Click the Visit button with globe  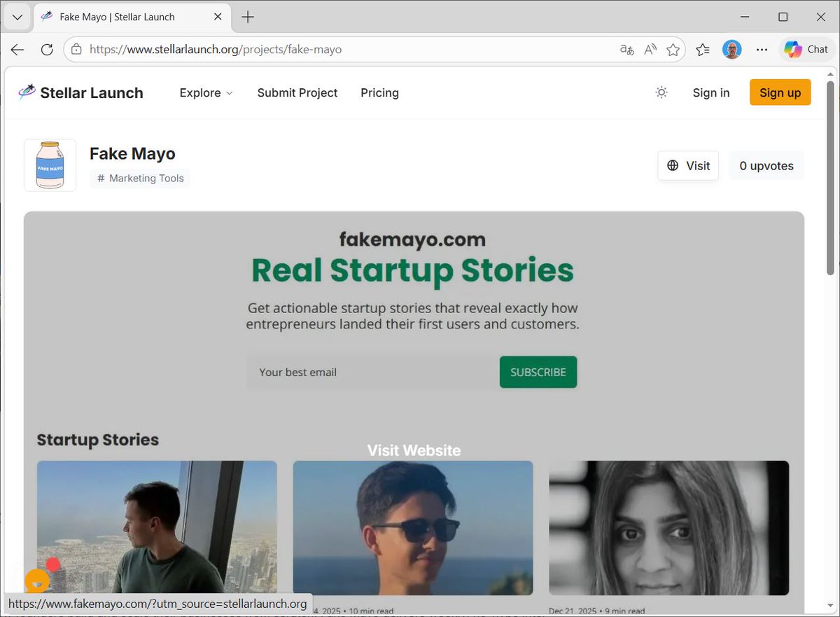click(688, 166)
